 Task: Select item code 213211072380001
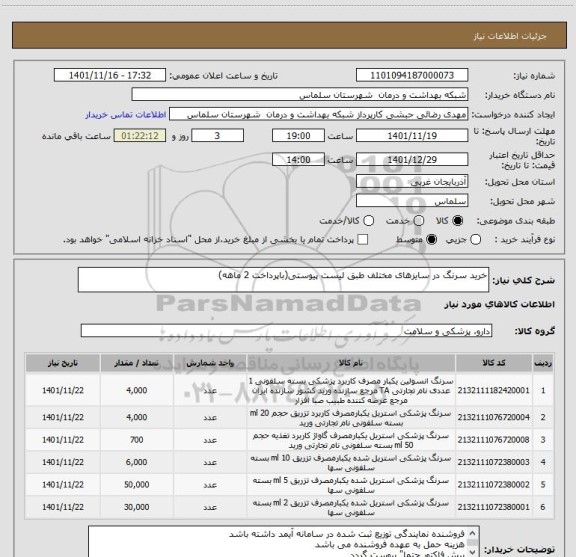[494, 507]
